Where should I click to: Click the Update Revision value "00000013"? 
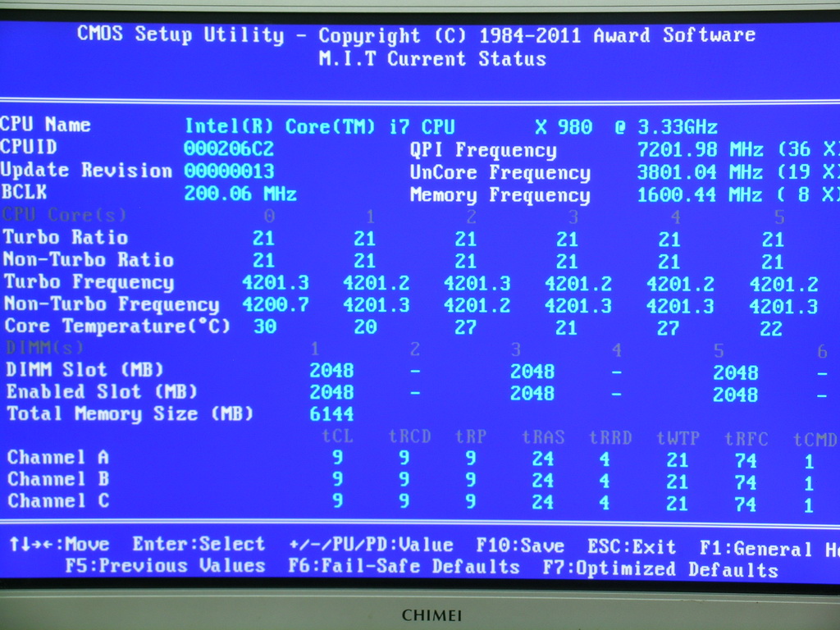point(229,171)
